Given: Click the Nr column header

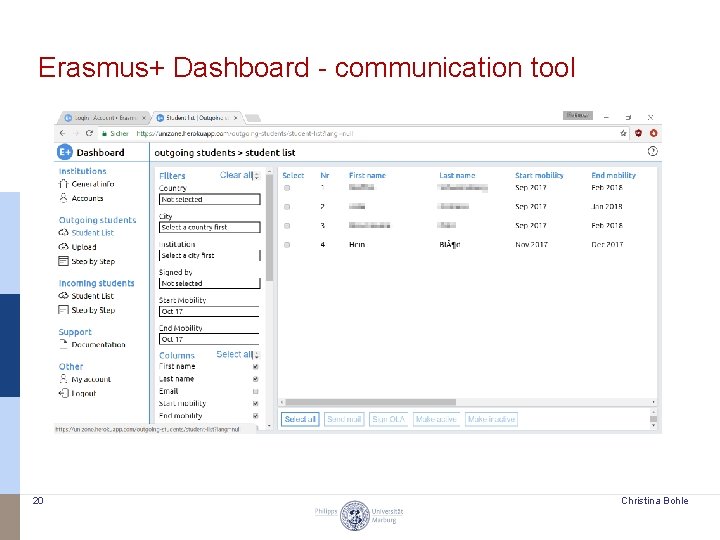Looking at the screenshot, I should [325, 175].
